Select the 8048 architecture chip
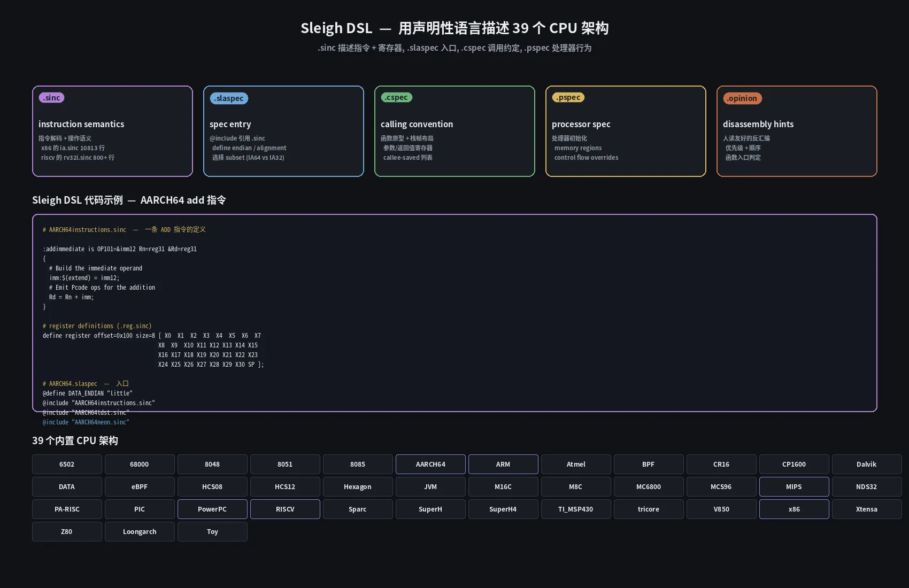 click(x=212, y=464)
